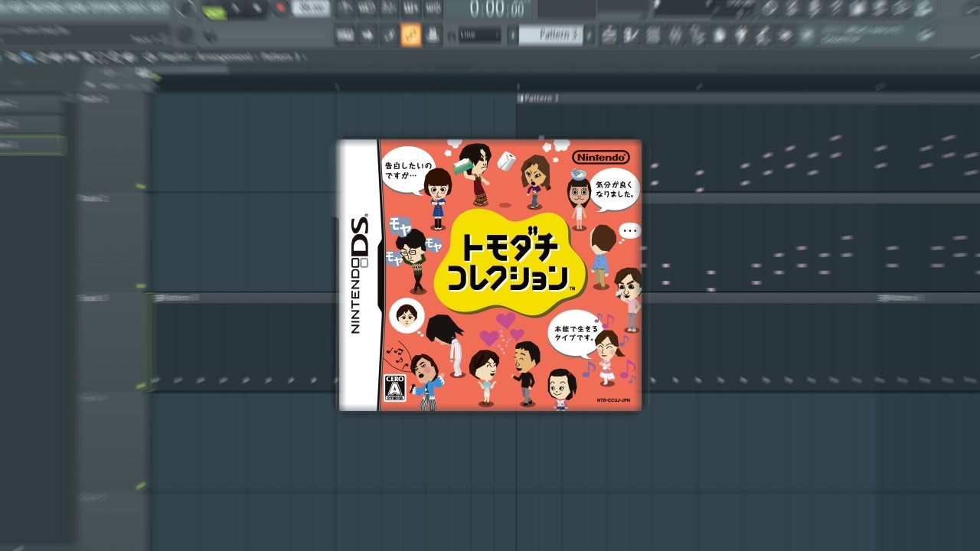This screenshot has width=980, height=551.
Task: Click the red record button
Action: (280, 8)
